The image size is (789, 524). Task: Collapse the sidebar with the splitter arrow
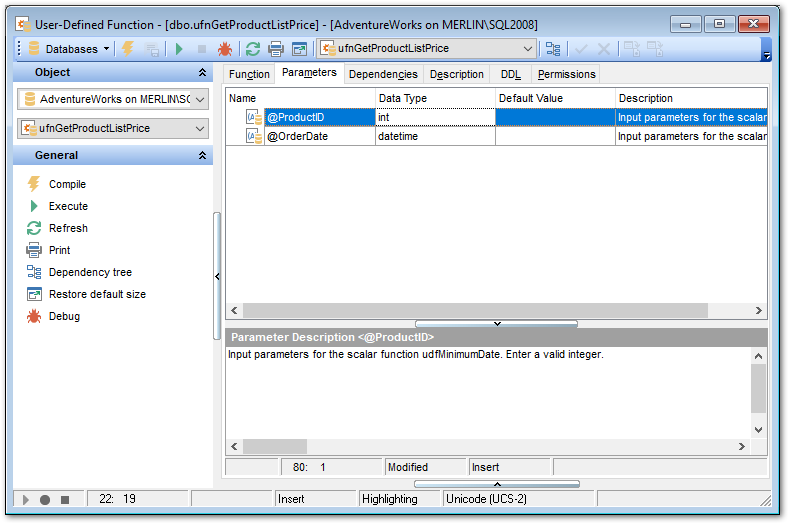[217, 276]
